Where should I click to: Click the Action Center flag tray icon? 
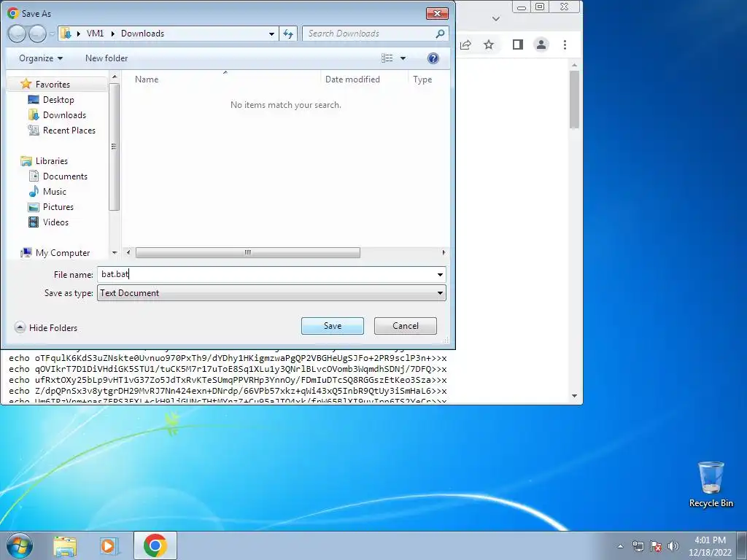(x=656, y=546)
